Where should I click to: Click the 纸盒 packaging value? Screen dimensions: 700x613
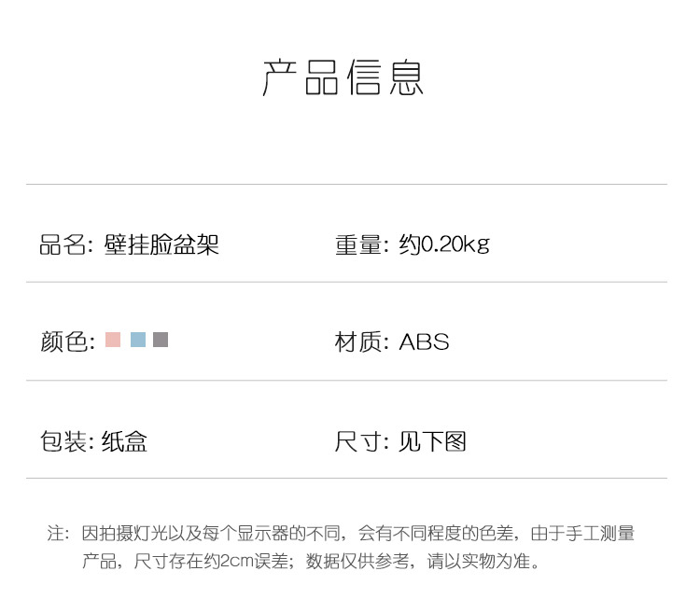124,441
